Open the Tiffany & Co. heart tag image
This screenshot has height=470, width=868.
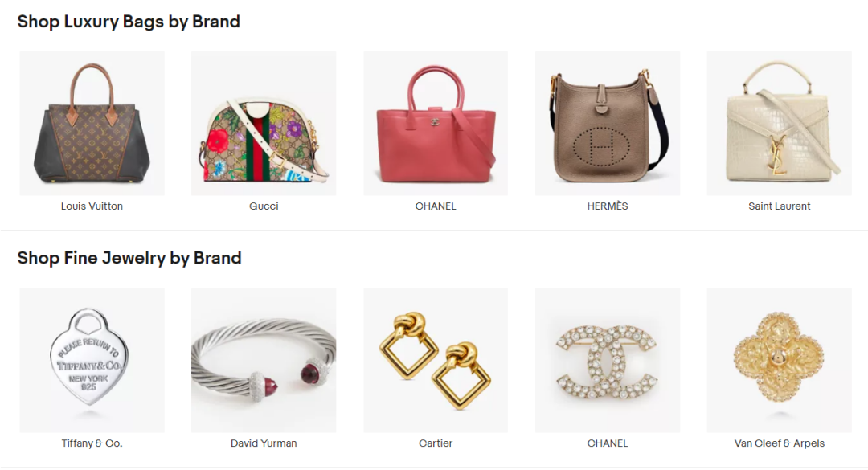tap(92, 360)
